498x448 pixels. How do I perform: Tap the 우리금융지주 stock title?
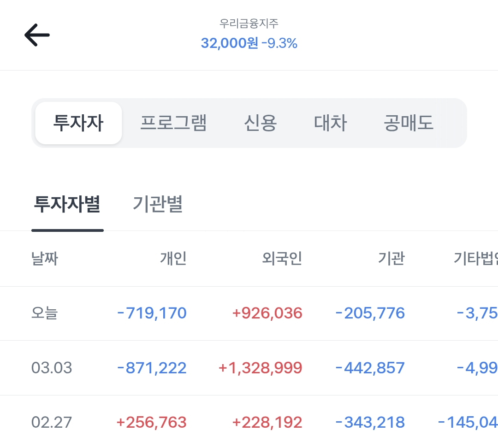(x=249, y=23)
